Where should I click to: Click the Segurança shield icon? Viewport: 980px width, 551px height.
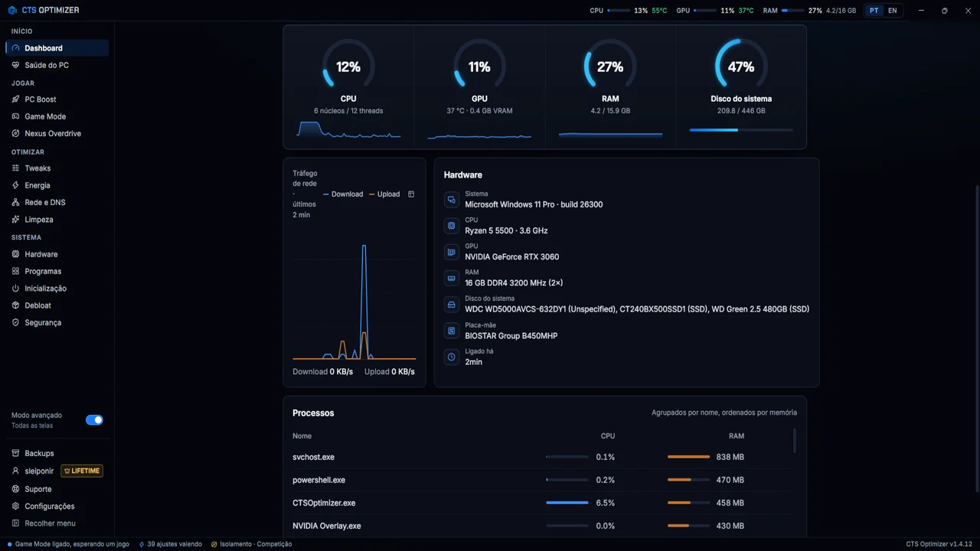click(x=16, y=323)
